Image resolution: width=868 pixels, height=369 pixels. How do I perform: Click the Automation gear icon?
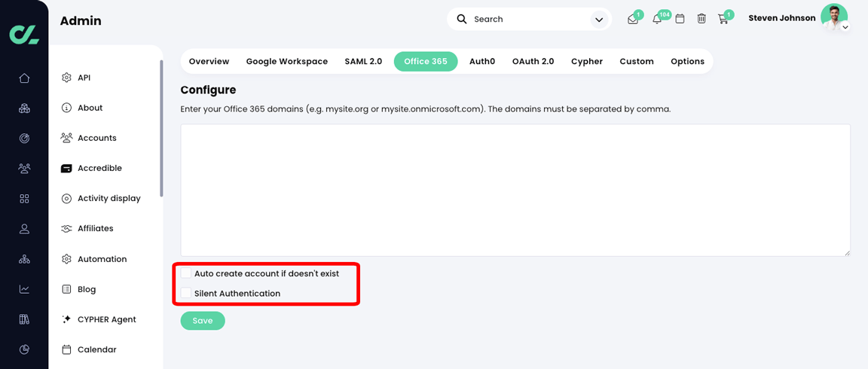(x=66, y=259)
